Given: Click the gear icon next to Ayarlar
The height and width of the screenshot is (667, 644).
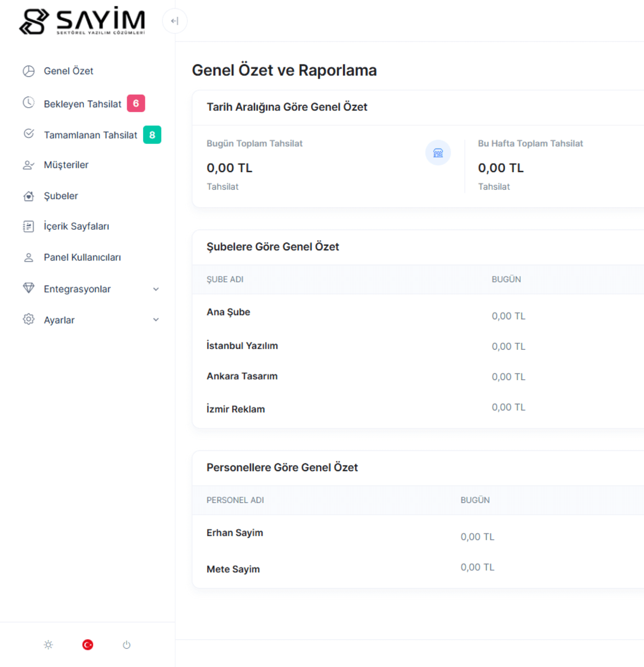Looking at the screenshot, I should (29, 320).
